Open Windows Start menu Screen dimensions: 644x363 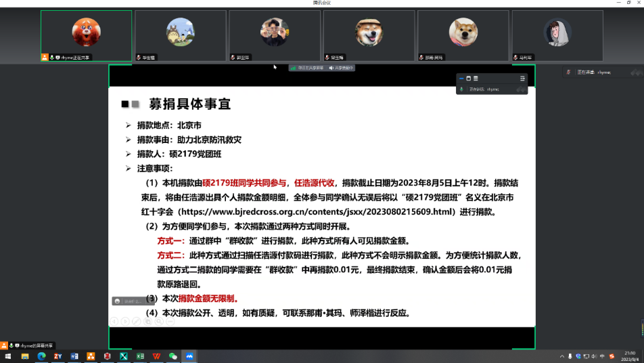coord(8,356)
